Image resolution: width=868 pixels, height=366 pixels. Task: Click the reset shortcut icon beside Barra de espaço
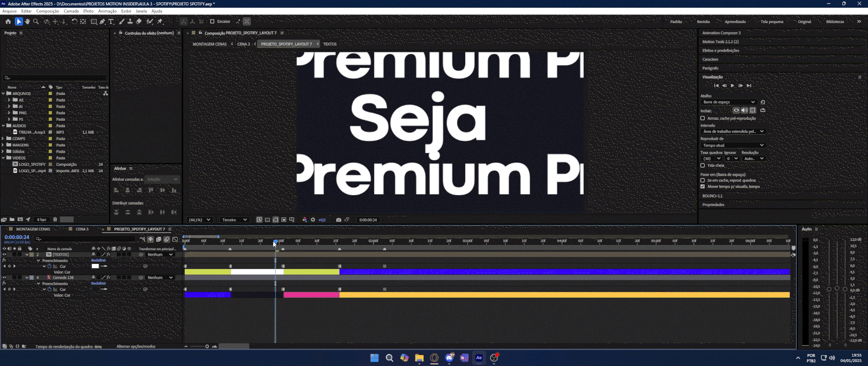tap(763, 102)
